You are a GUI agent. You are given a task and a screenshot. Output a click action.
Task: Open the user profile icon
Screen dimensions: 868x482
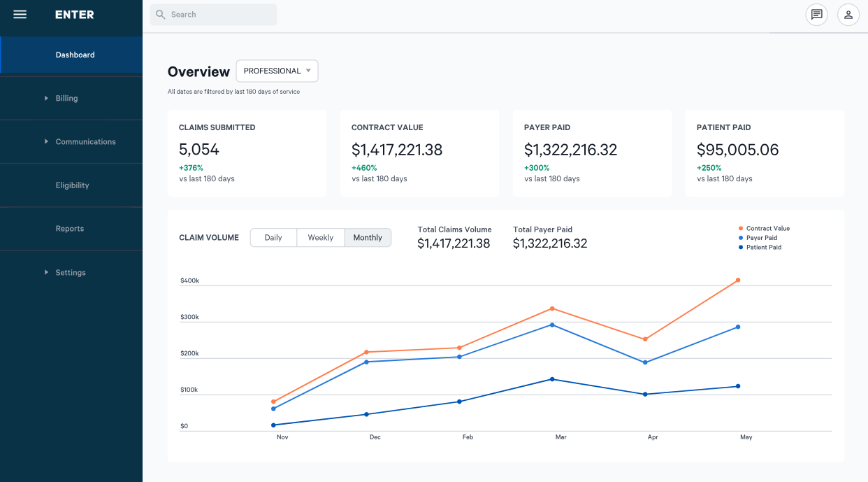[848, 14]
